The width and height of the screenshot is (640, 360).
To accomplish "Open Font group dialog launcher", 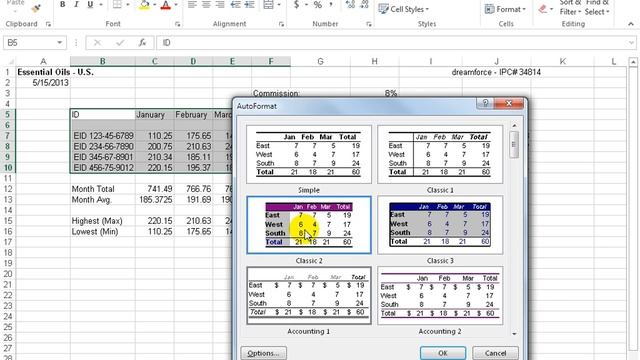I will (x=178, y=24).
